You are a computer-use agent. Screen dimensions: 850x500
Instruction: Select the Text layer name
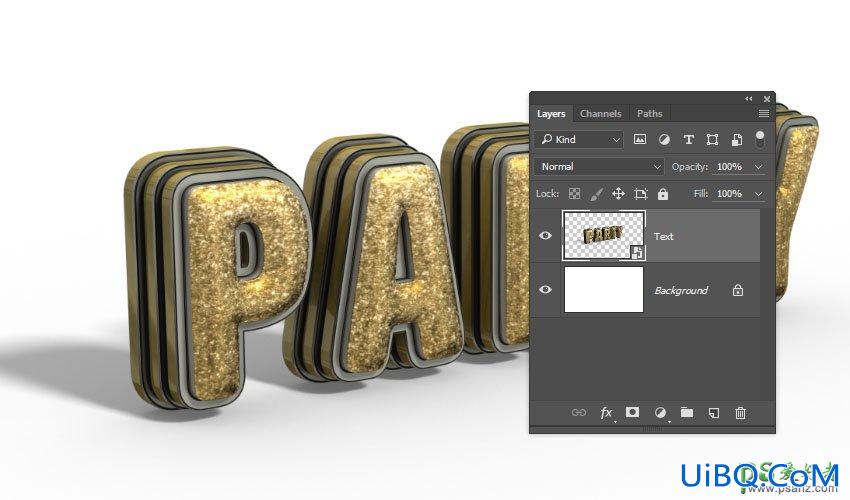(x=664, y=236)
